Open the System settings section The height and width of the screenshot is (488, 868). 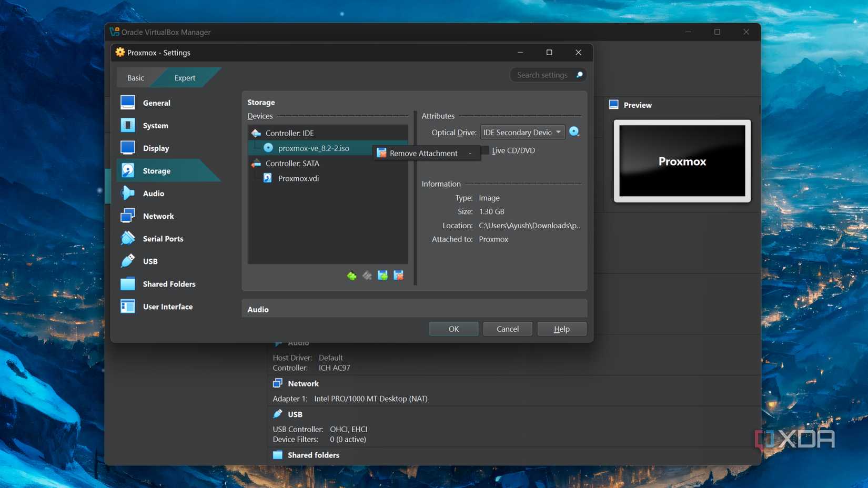click(x=155, y=125)
